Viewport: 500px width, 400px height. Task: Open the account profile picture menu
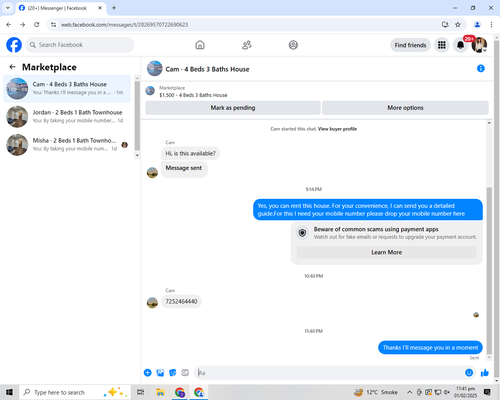(x=479, y=45)
